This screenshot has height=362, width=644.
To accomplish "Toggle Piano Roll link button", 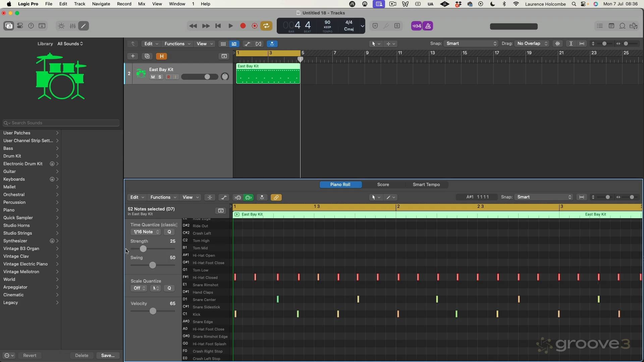I will coord(276,197).
